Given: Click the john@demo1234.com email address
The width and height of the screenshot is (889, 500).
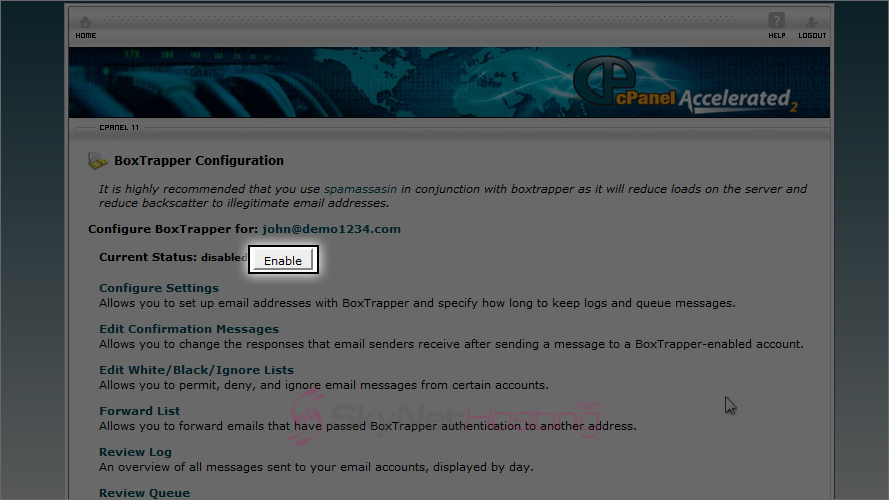Looking at the screenshot, I should [331, 229].
